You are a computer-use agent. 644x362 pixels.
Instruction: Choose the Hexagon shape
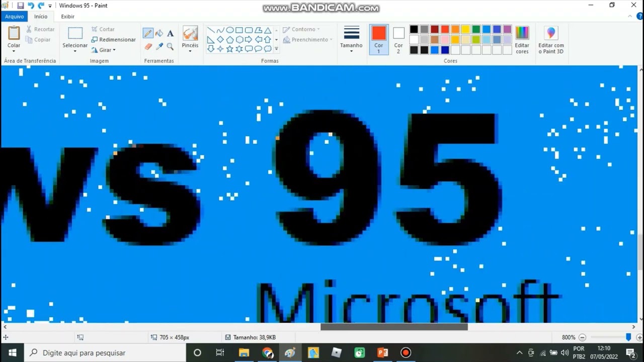pyautogui.click(x=239, y=40)
